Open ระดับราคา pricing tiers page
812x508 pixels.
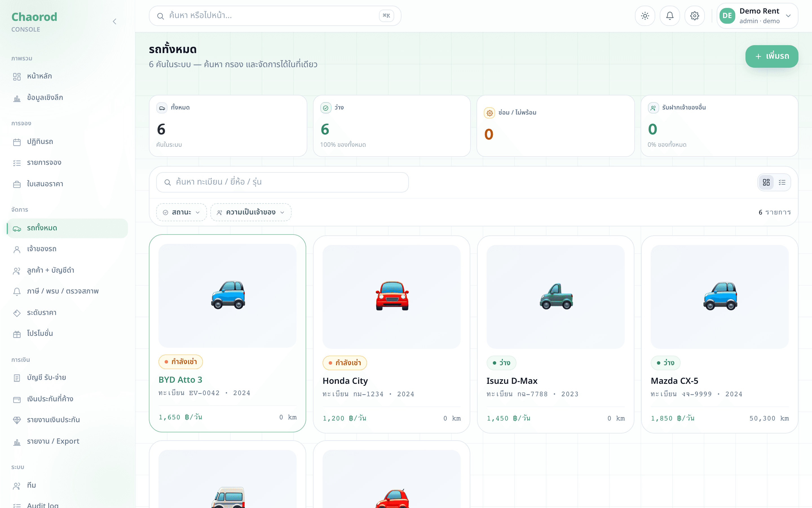click(67, 313)
